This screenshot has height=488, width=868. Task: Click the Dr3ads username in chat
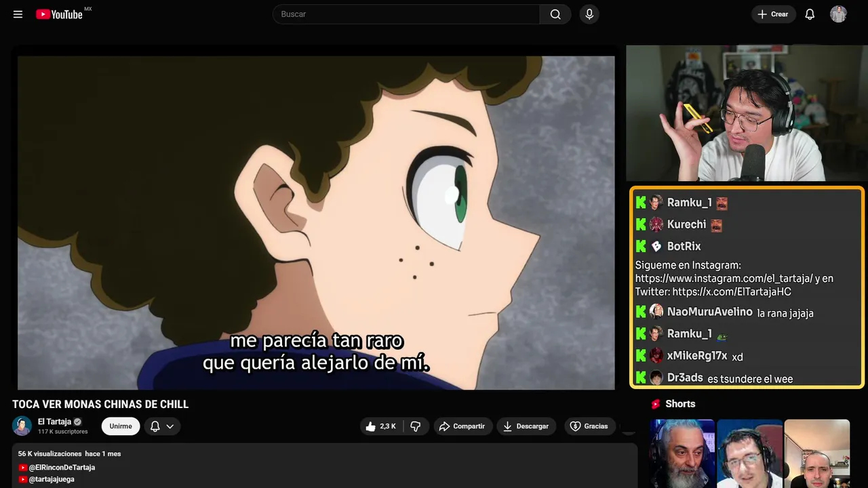coord(685,378)
